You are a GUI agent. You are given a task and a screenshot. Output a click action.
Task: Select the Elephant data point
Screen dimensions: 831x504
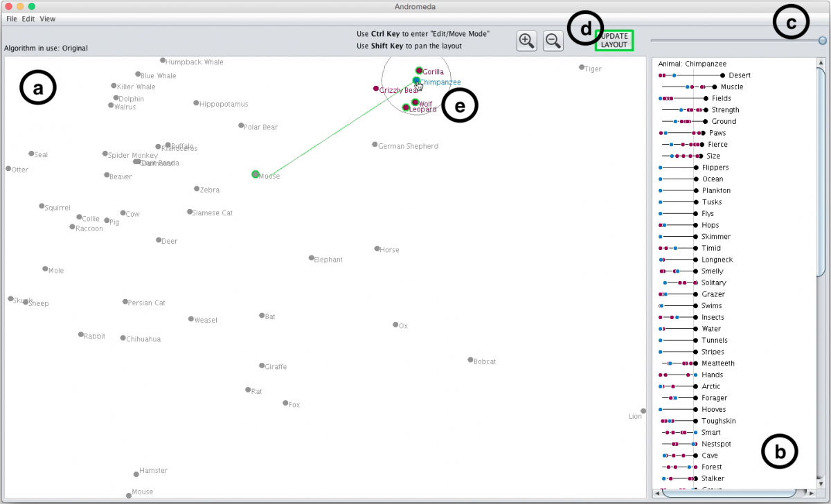312,258
